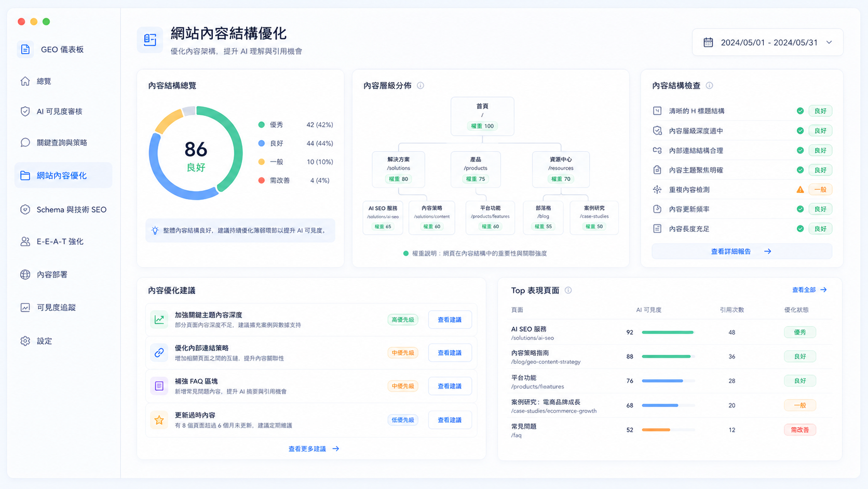
Task: Click the page header layout icon
Action: (150, 40)
